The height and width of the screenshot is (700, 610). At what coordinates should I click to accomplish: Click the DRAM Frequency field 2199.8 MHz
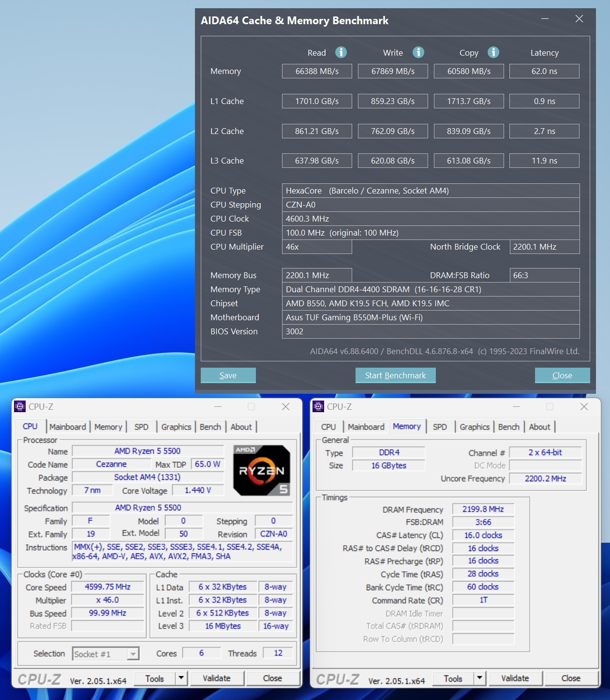(x=483, y=509)
